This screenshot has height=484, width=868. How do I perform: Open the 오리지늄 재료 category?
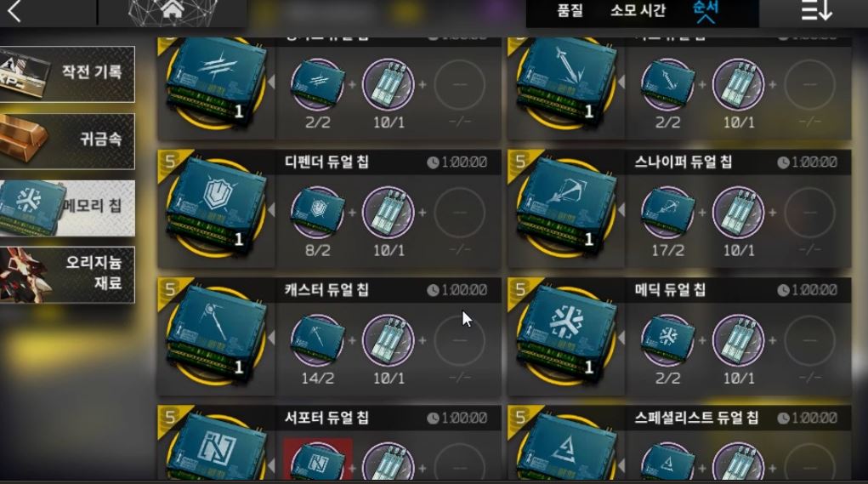tap(67, 275)
